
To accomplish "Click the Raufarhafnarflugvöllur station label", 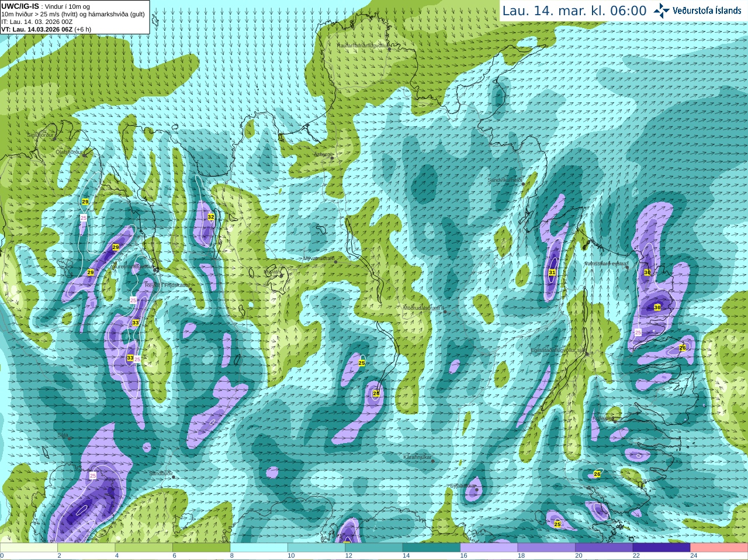I will coord(362,45).
